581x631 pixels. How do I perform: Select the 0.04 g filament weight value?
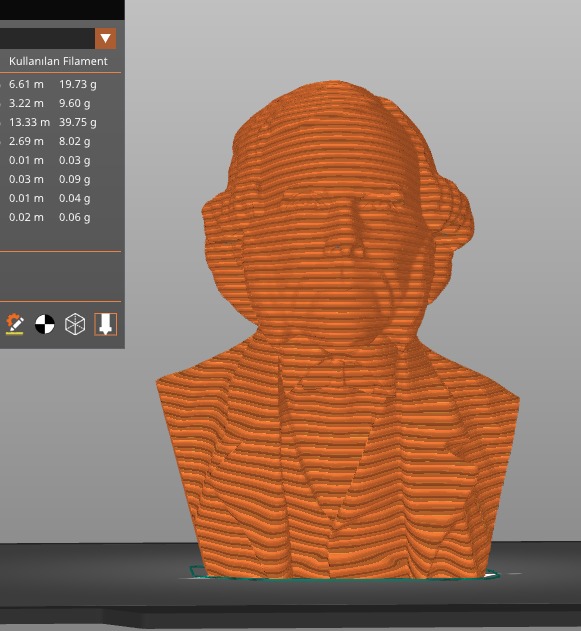tap(74, 198)
